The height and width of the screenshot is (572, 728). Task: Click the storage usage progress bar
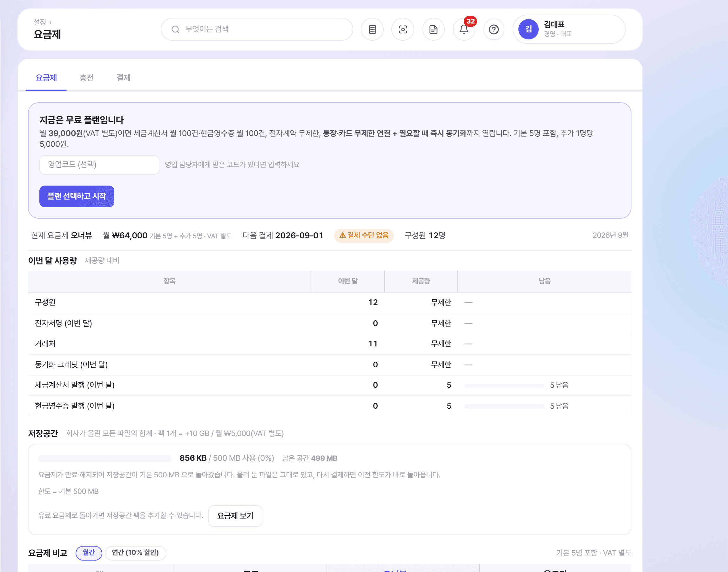click(x=104, y=459)
